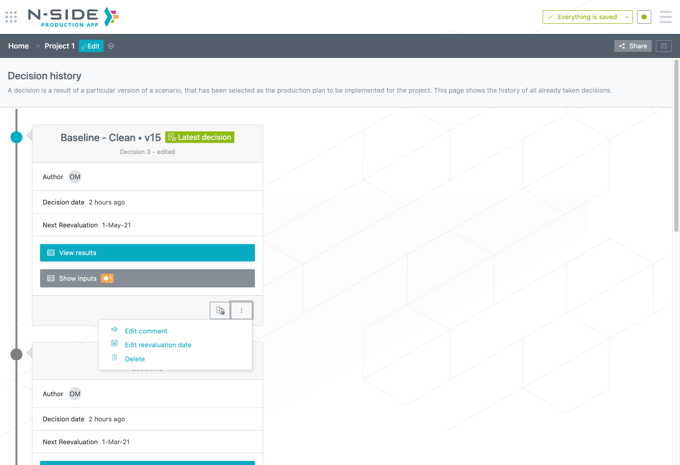Choose Edit reevaluation date option
680x465 pixels.
[158, 345]
